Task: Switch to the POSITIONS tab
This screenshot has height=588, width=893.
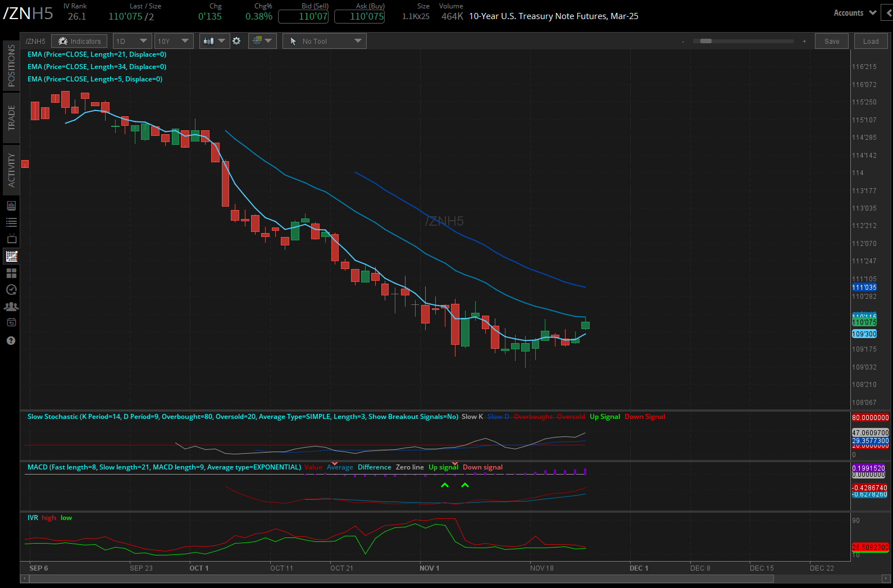Action: [x=11, y=65]
